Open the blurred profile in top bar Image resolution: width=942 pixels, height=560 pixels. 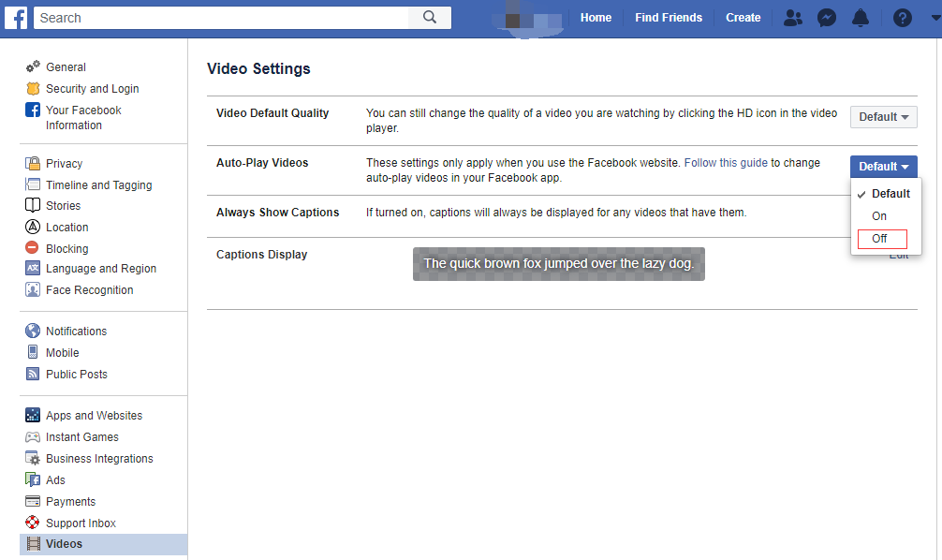[x=527, y=20]
